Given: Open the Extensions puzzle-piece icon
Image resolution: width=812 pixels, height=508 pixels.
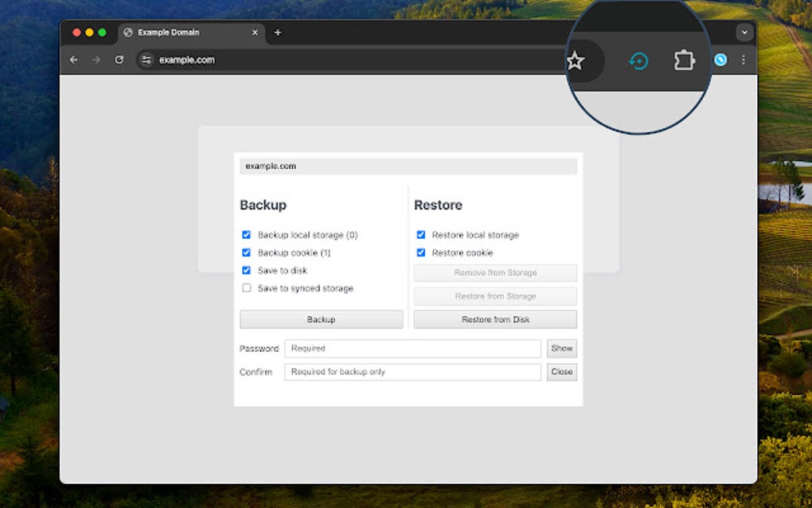Looking at the screenshot, I should (x=683, y=60).
